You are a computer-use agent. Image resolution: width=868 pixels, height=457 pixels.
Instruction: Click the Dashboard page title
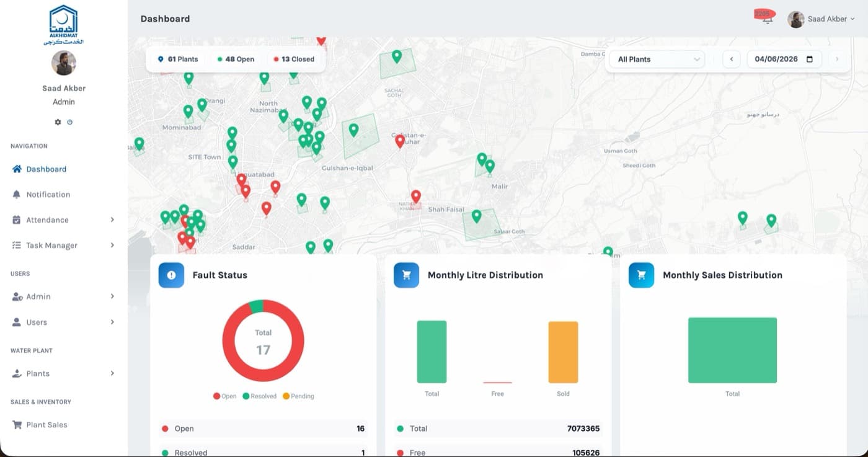pyautogui.click(x=165, y=19)
